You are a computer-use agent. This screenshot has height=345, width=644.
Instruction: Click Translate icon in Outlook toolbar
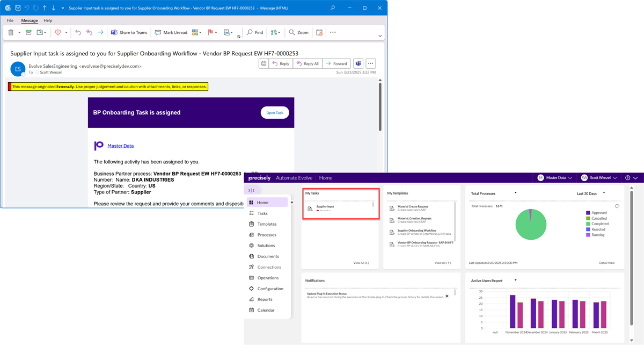click(275, 32)
